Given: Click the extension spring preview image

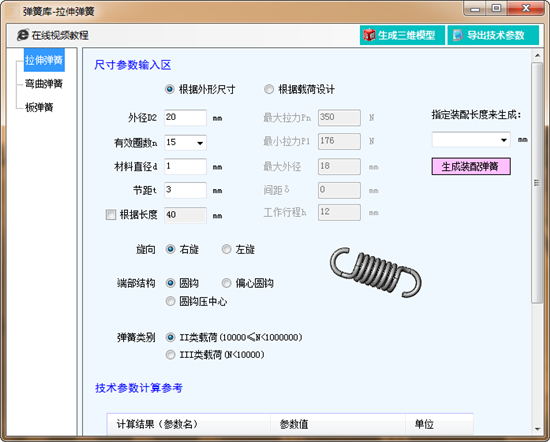Looking at the screenshot, I should (376, 272).
